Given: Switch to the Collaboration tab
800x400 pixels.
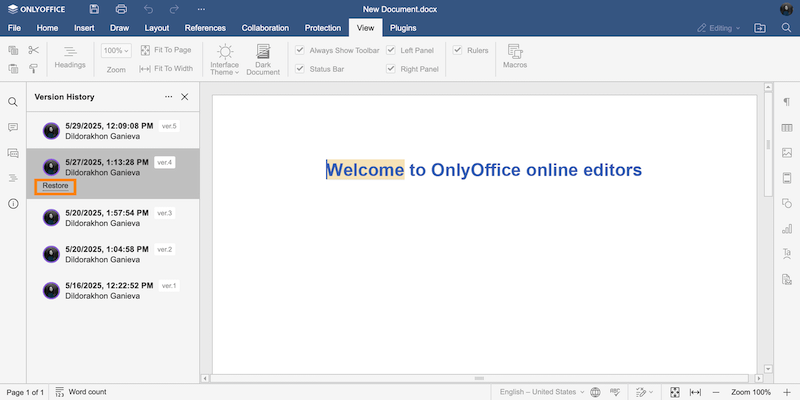Looking at the screenshot, I should 265,28.
